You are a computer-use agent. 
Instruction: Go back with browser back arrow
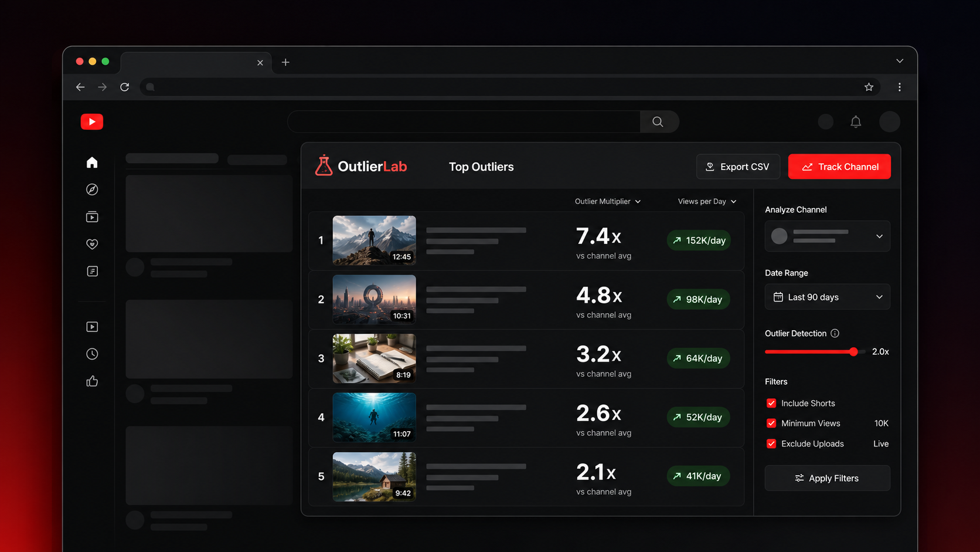pyautogui.click(x=80, y=87)
